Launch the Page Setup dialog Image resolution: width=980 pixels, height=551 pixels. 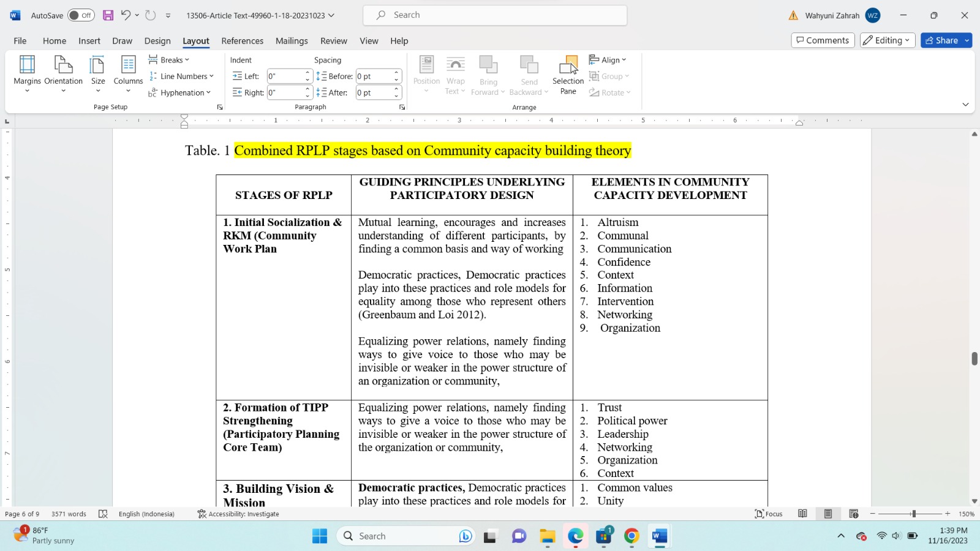220,107
